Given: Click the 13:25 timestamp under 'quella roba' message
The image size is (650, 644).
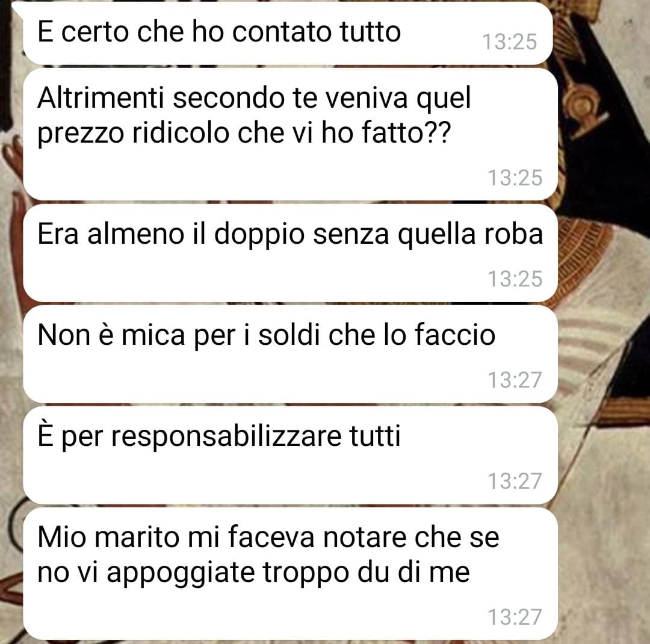Looking at the screenshot, I should pos(515,278).
